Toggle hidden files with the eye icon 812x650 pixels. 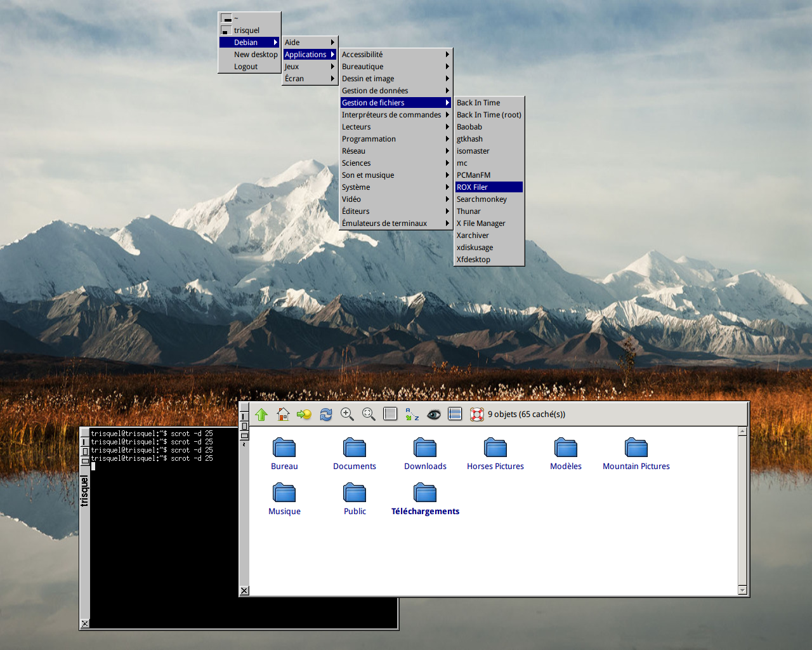pos(434,415)
